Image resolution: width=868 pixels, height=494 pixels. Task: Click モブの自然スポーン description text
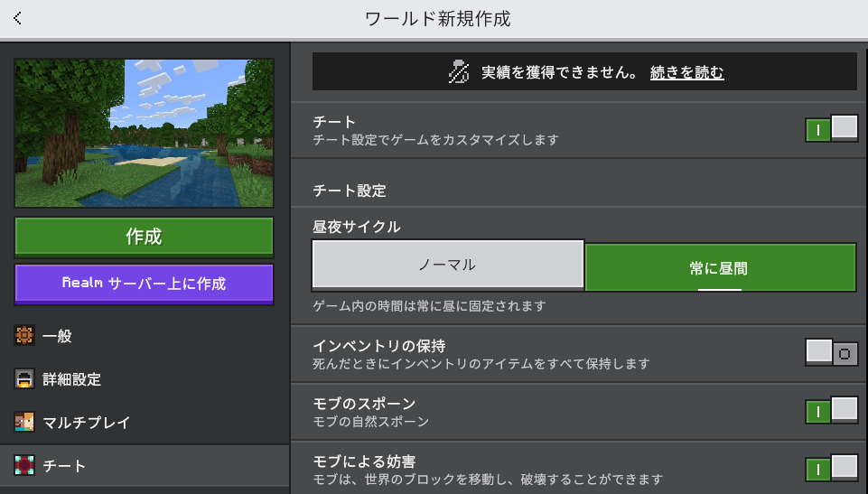(x=371, y=422)
